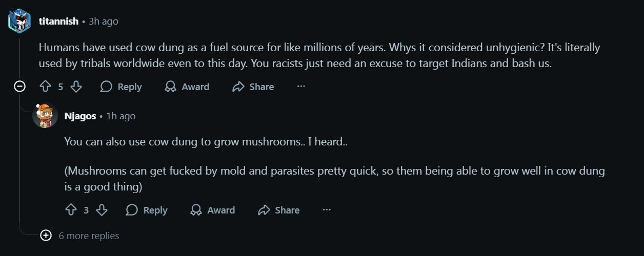Visit the titannish username link
Screen dimensions: 644x256
click(58, 22)
